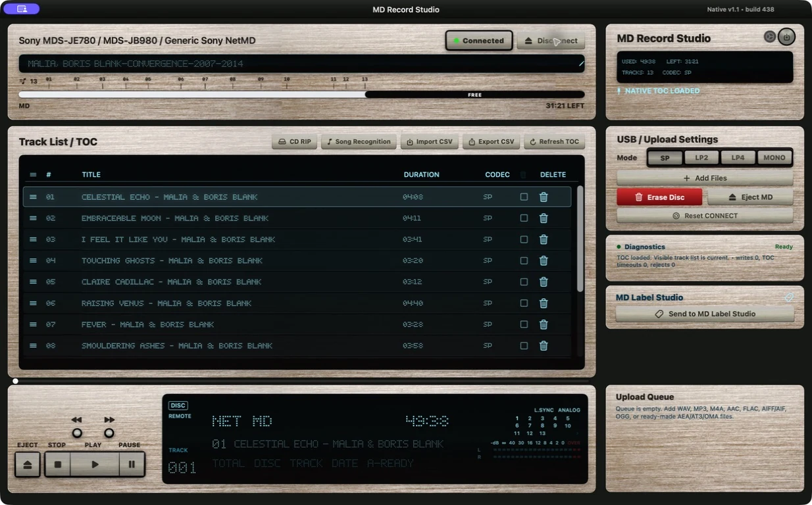Eject MD from upload settings

750,197
